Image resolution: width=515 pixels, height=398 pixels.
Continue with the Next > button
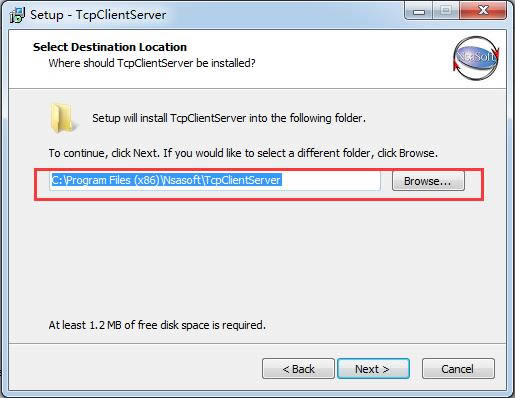(373, 369)
